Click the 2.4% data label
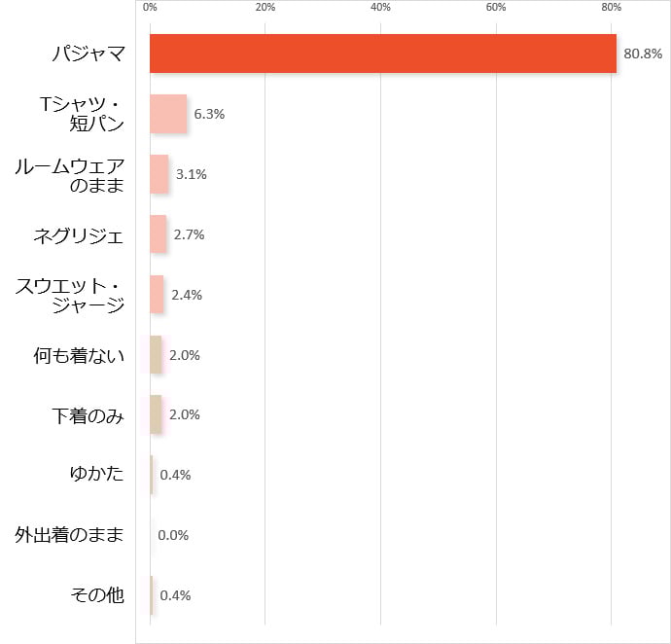This screenshot has height=644, width=671. tap(187, 295)
